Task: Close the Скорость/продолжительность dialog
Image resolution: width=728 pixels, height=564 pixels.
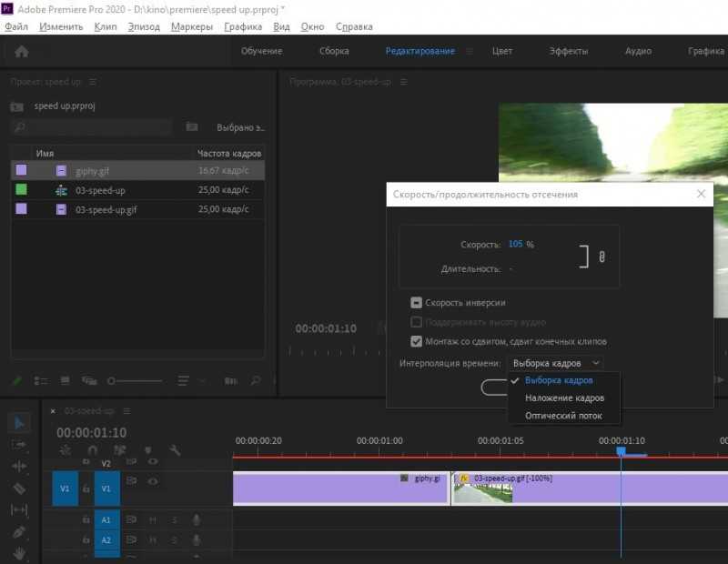Action: (x=701, y=194)
